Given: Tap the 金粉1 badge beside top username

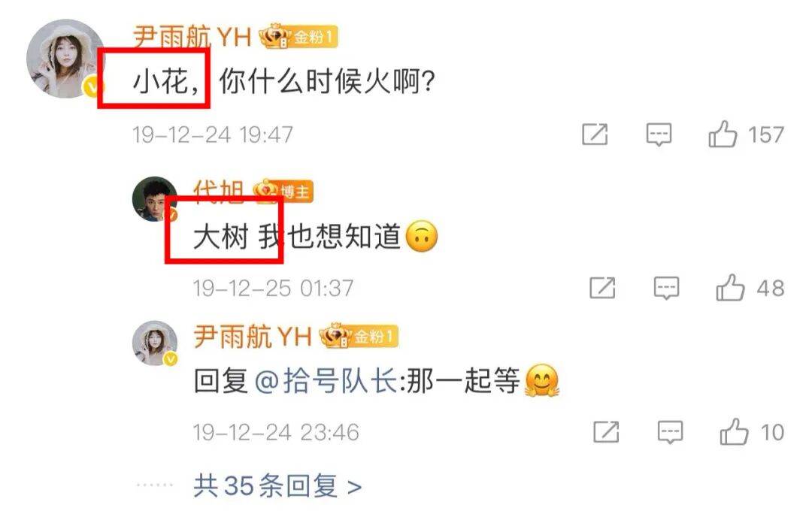Looking at the screenshot, I should pyautogui.click(x=298, y=37).
